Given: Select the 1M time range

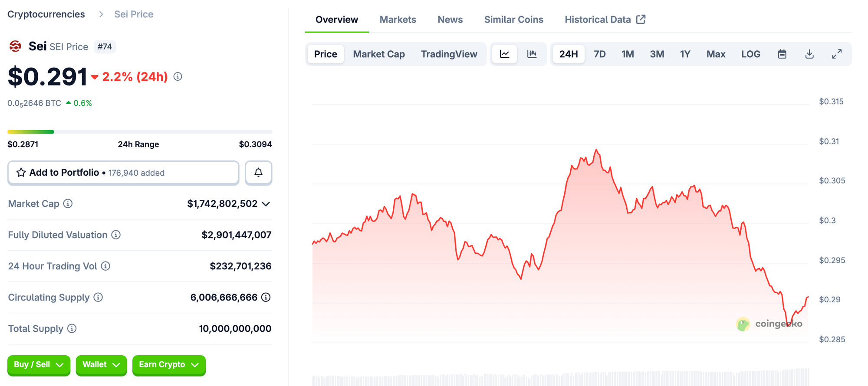Looking at the screenshot, I should [x=628, y=54].
